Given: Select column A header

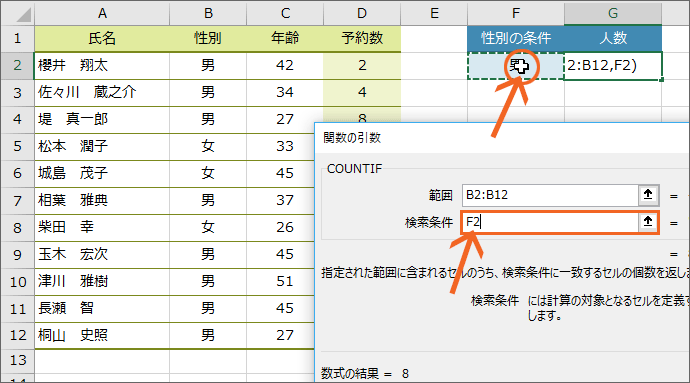Looking at the screenshot, I should point(102,13).
